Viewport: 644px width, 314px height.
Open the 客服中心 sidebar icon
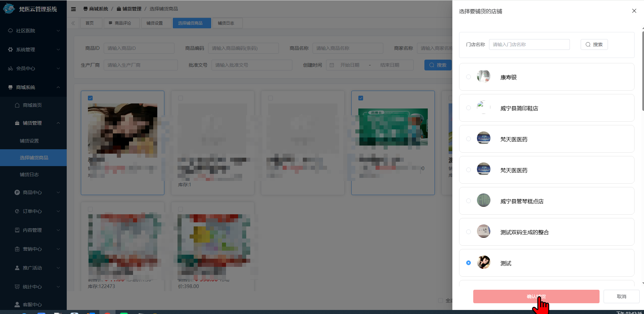17,304
